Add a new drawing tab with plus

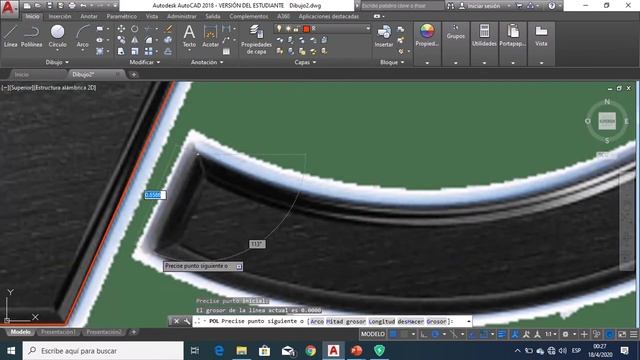click(x=133, y=75)
